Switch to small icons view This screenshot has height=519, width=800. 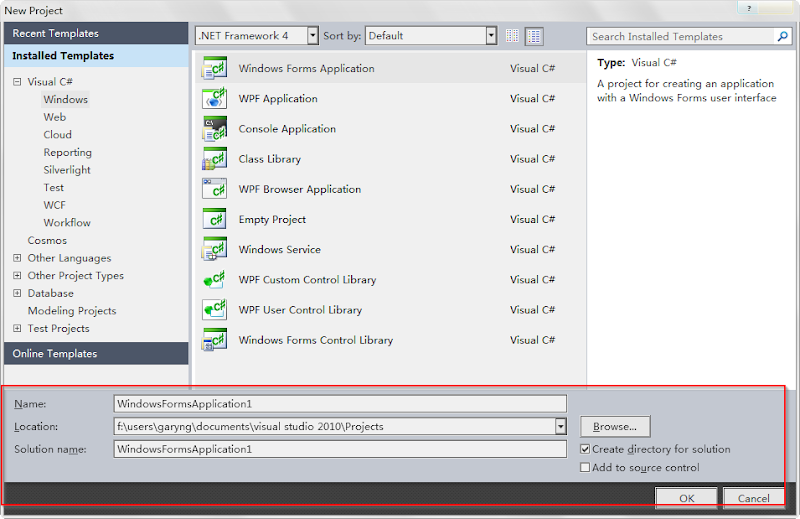[x=512, y=36]
